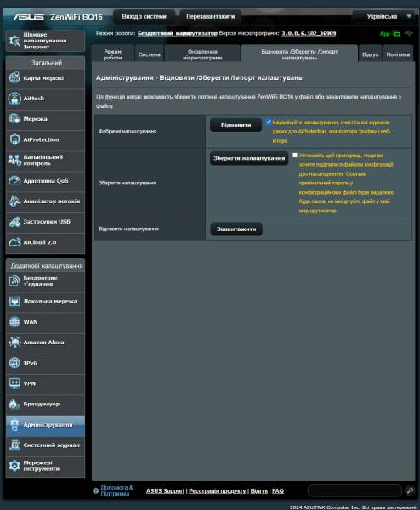Screen dimensions: 420x510
Task: Click the Допомога & Підтримка link
Action: click(116, 490)
